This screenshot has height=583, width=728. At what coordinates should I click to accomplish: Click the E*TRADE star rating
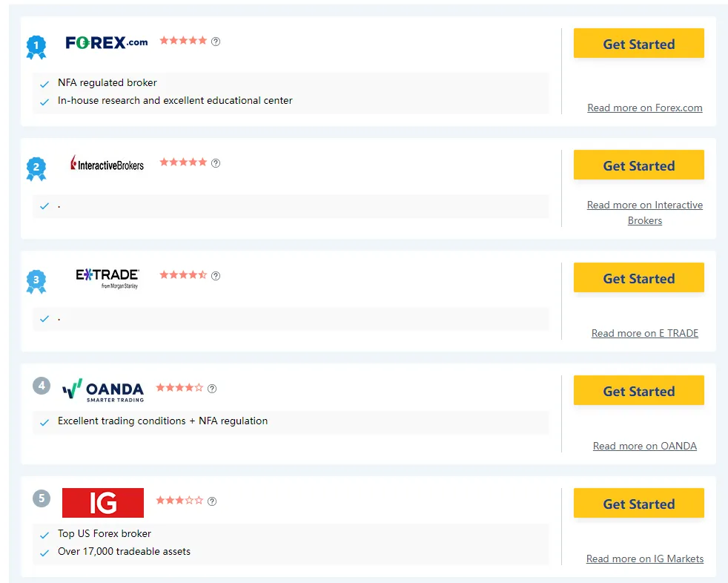[183, 274]
